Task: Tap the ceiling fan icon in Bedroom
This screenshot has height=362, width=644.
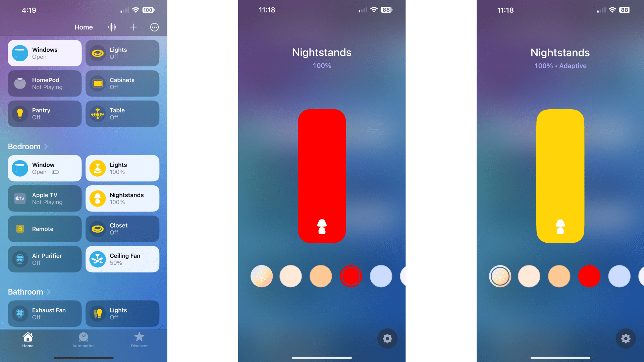Action: (97, 259)
